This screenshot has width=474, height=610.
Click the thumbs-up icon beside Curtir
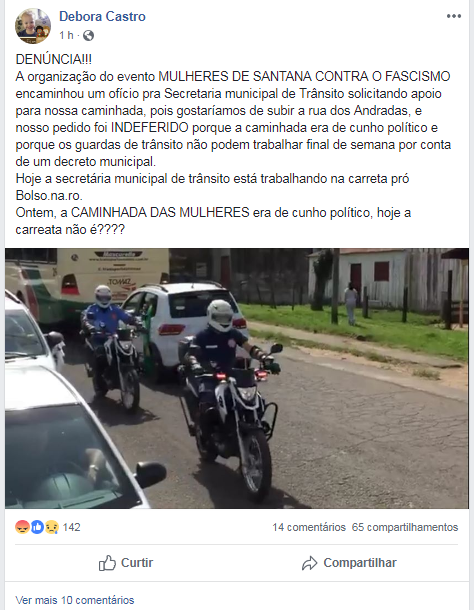(107, 563)
